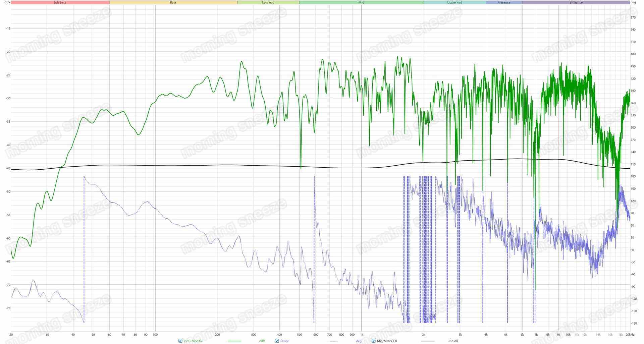The height and width of the screenshot is (344, 644).
Task: Click the 200 frequency axis label
Action: point(217,335)
